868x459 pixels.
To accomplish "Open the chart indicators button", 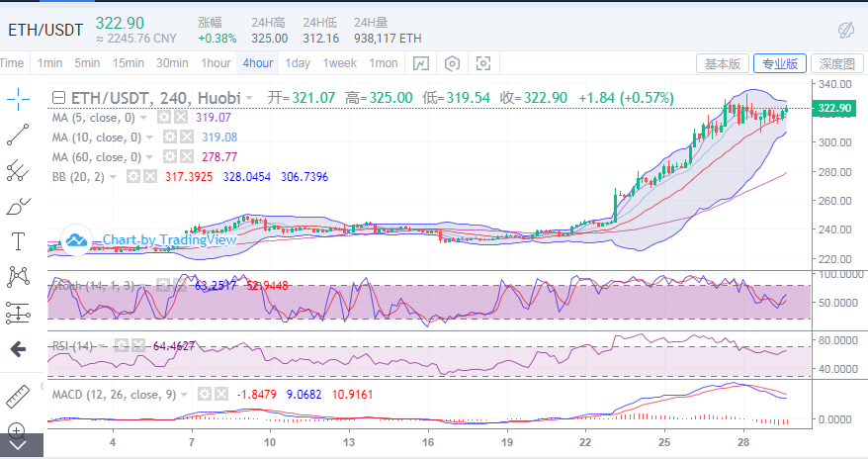I will tap(421, 63).
